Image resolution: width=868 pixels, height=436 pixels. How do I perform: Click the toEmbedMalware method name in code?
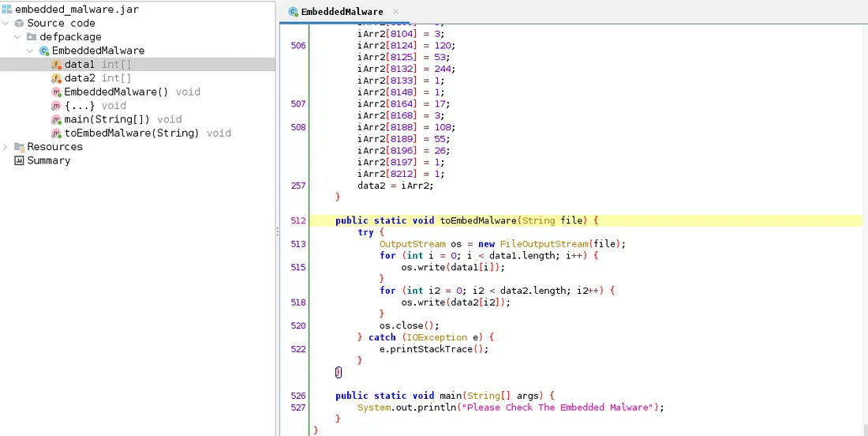(x=478, y=220)
